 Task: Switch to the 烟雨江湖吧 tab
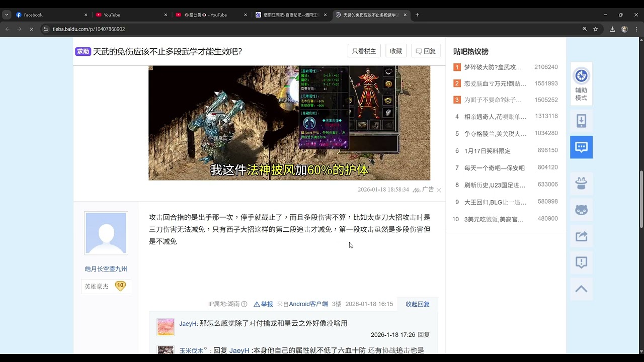tap(291, 15)
